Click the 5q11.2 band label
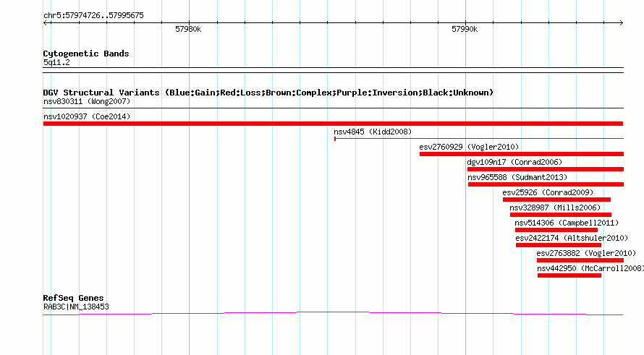 [56, 63]
